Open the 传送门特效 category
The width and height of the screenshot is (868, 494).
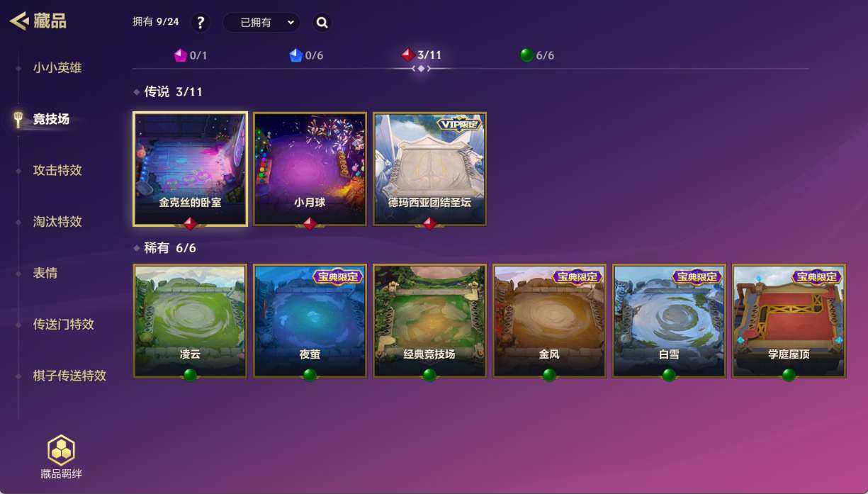click(64, 325)
